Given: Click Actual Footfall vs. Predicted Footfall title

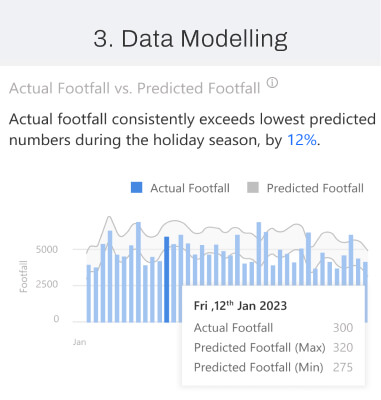Looking at the screenshot, I should (135, 89).
